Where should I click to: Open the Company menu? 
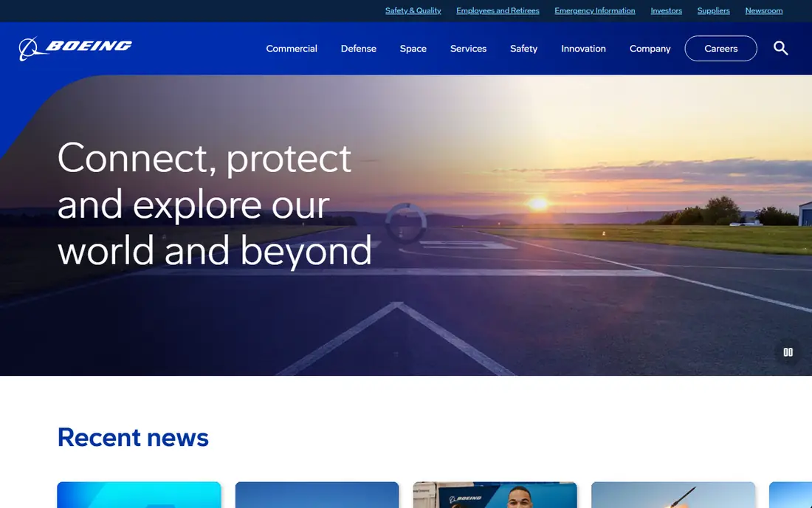pyautogui.click(x=650, y=49)
